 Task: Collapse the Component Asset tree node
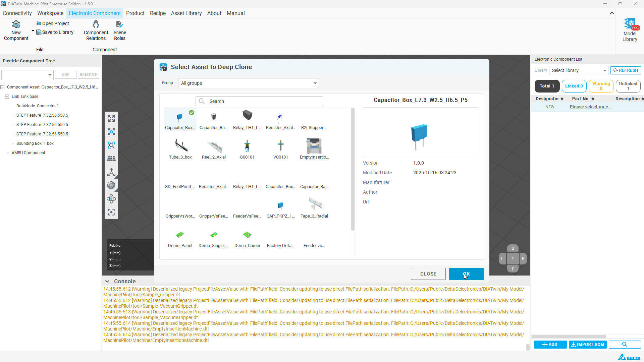(2, 87)
